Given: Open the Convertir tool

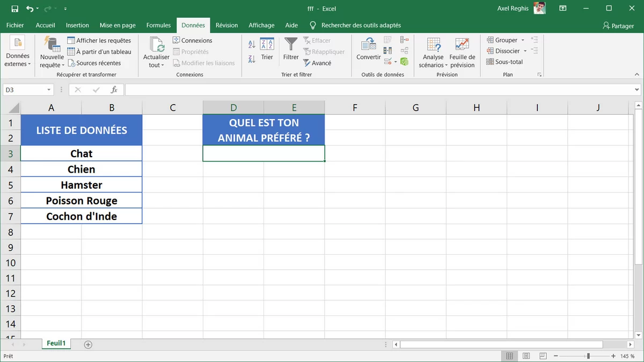Looking at the screenshot, I should click(x=368, y=51).
